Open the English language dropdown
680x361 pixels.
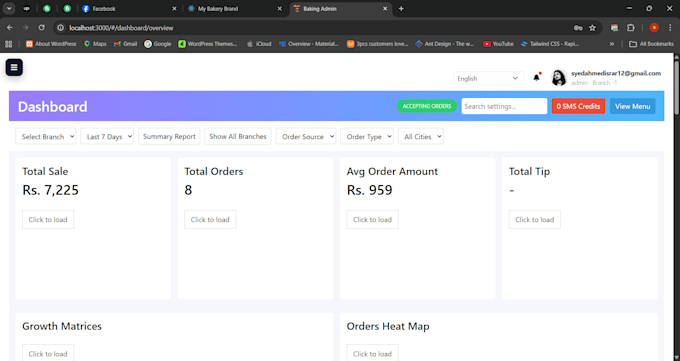488,79
